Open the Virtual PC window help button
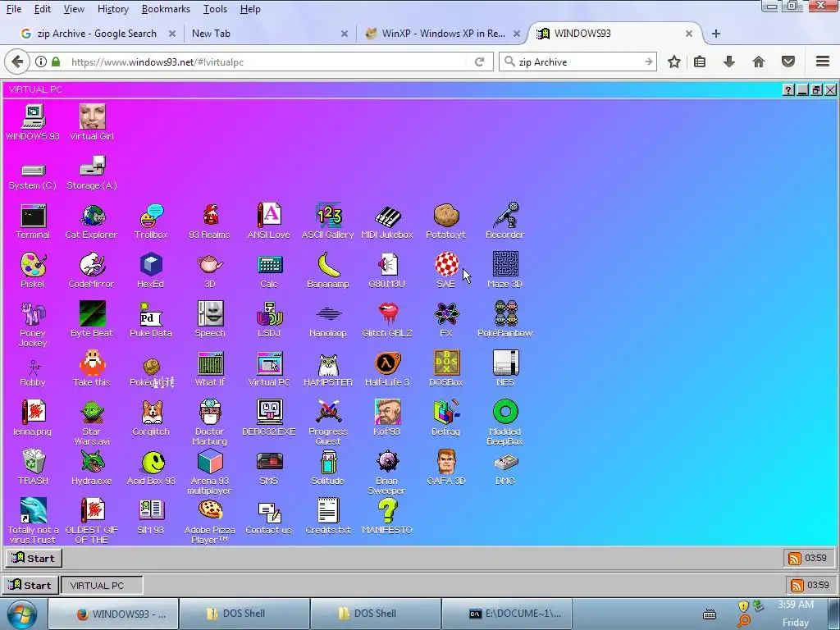 pos(788,89)
